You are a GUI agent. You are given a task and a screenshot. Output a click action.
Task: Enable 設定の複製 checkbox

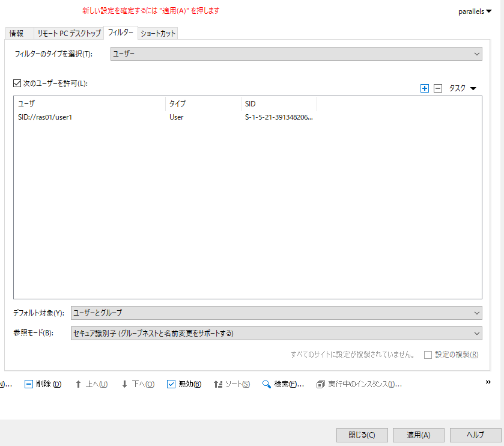428,355
